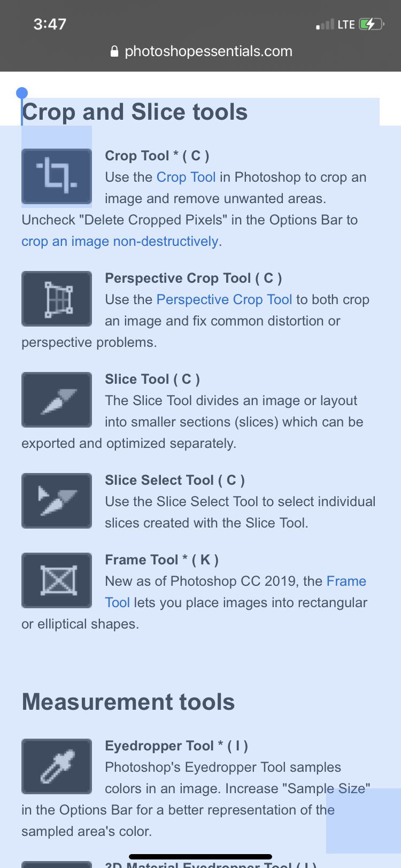
Task: Open the blue Crop Tool link
Action: tap(186, 177)
